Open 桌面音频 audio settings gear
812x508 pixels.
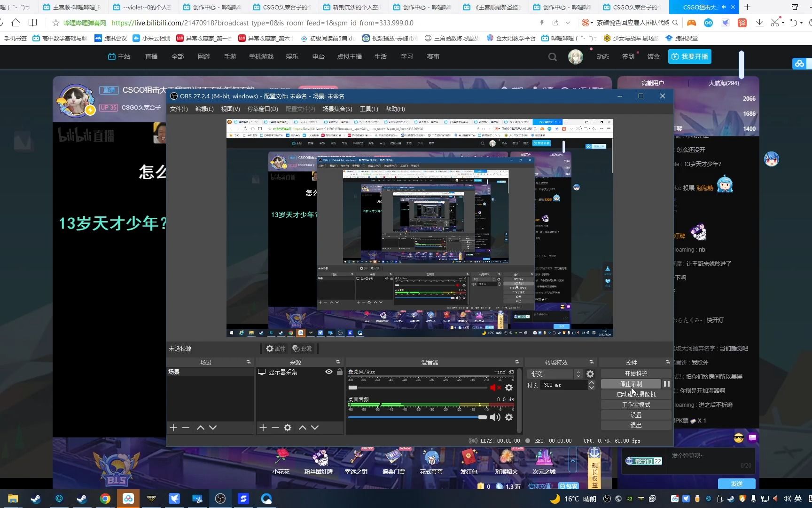pos(509,417)
